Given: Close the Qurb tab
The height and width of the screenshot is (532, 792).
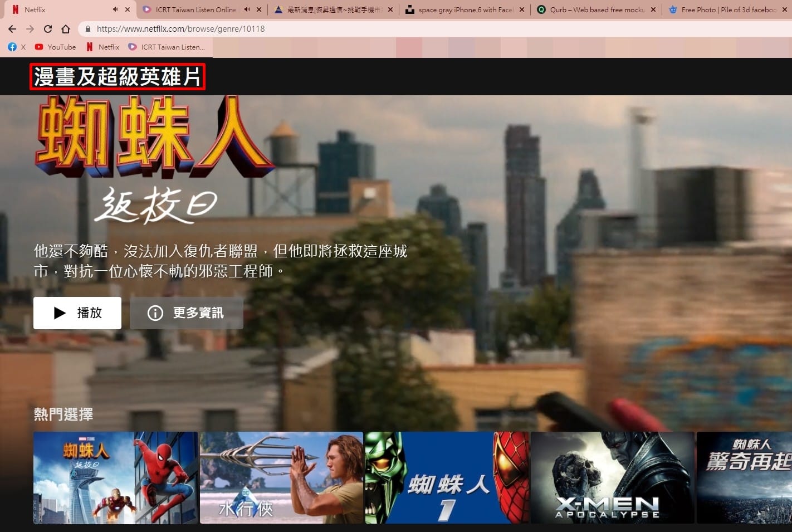Looking at the screenshot, I should pos(653,9).
